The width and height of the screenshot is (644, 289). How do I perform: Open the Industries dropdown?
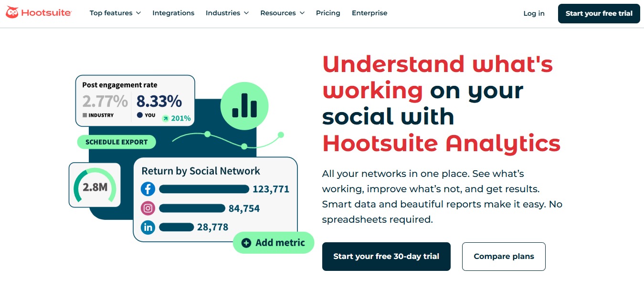click(x=227, y=13)
